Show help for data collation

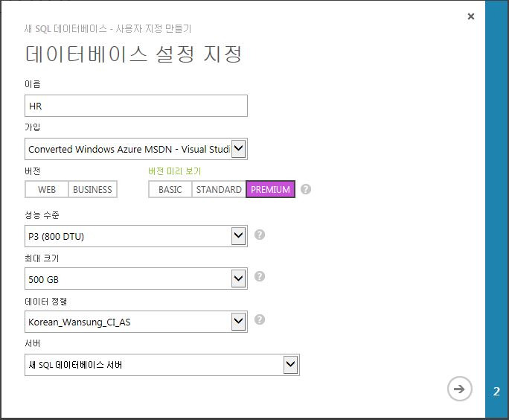(260, 319)
